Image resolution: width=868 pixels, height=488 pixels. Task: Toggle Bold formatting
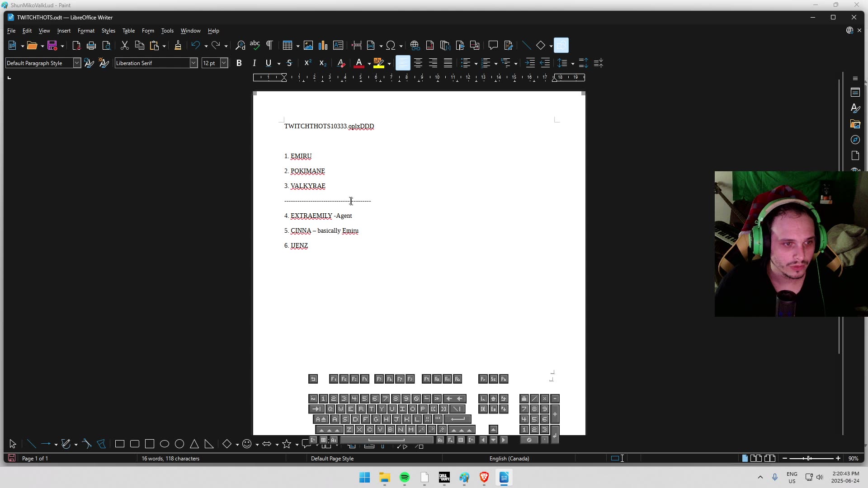coord(239,63)
